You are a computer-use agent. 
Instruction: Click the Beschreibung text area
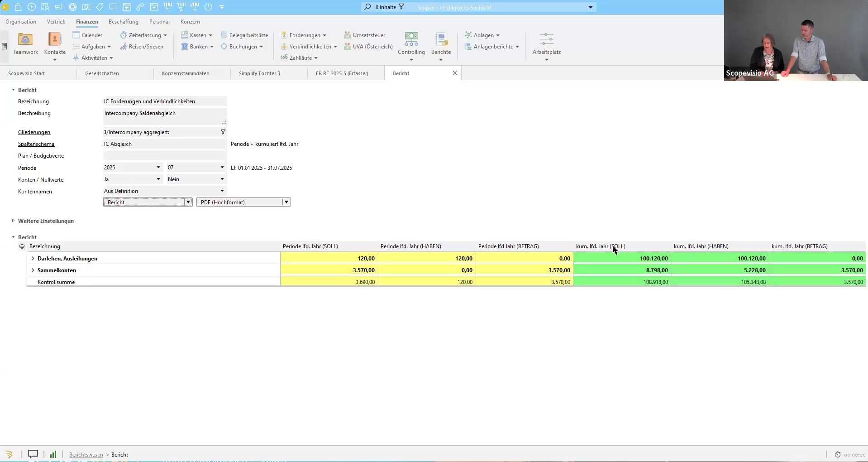[x=165, y=117]
